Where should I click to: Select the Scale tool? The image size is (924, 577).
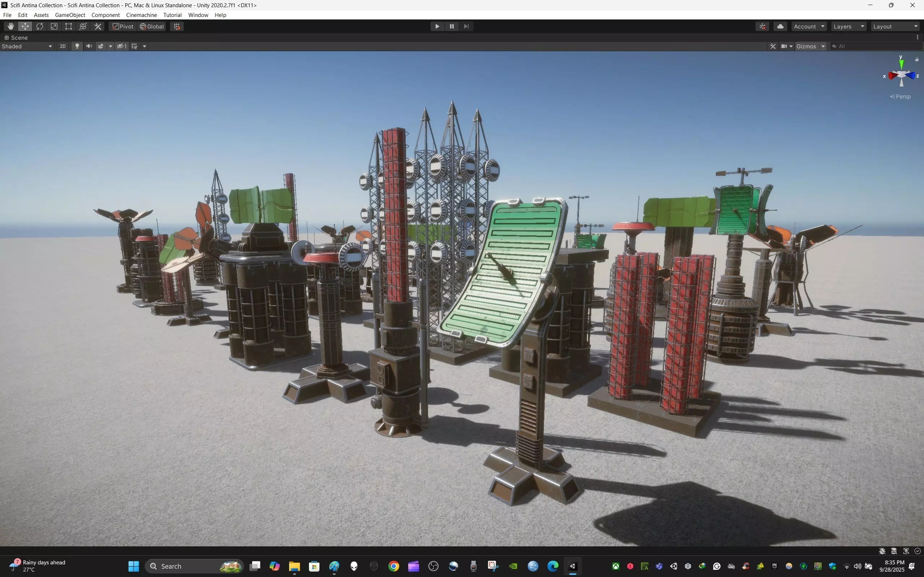click(x=54, y=26)
